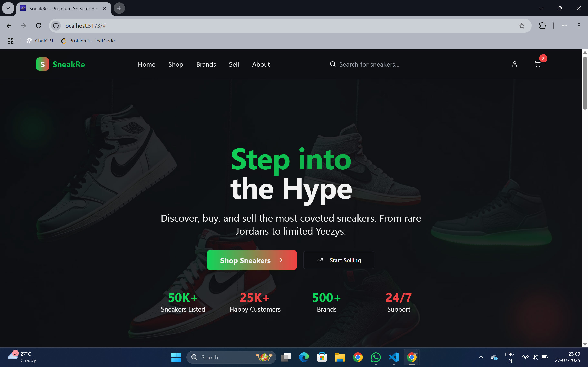Image resolution: width=588 pixels, height=367 pixels.
Task: Open the Chrome three-dot menu
Action: (579, 25)
